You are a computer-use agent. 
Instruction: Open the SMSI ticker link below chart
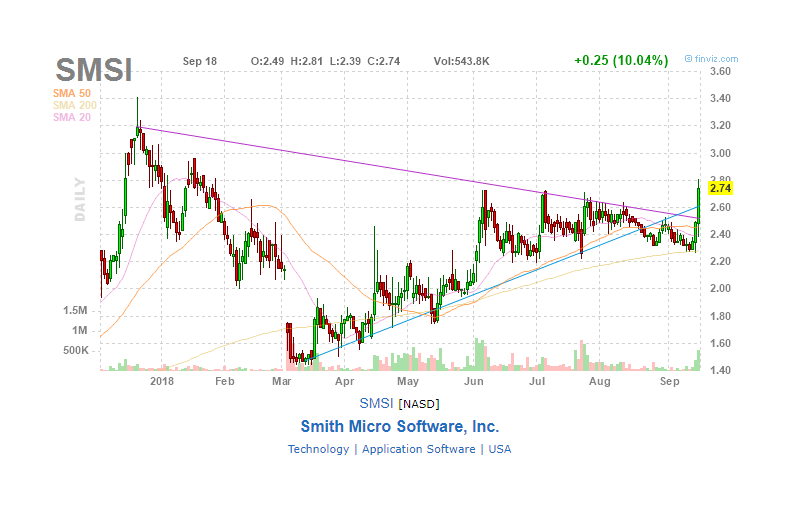[376, 403]
